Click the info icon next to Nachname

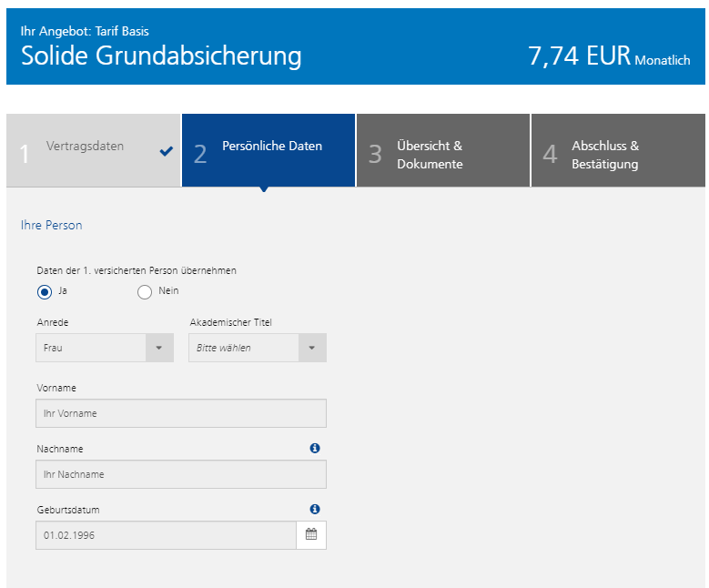click(x=315, y=448)
